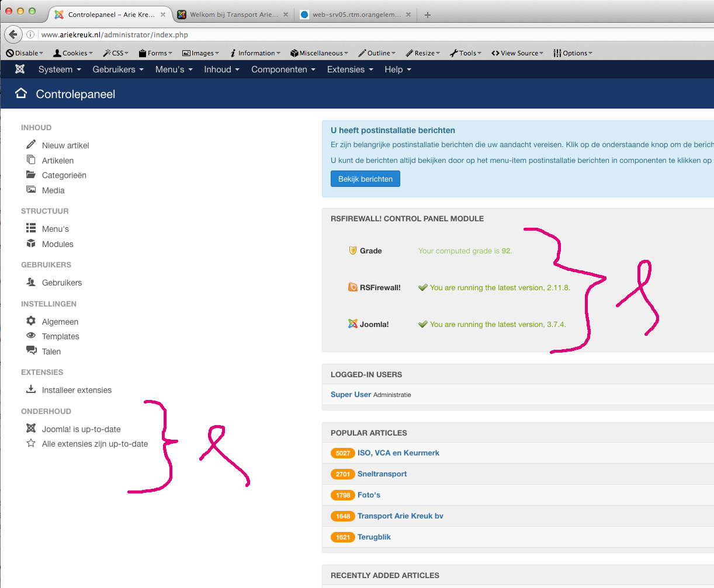Open the Systeem dropdown menu
714x588 pixels.
(x=59, y=69)
